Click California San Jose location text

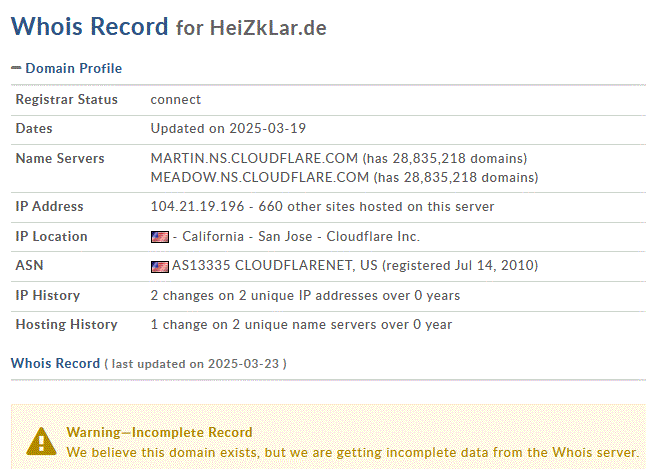pos(247,236)
